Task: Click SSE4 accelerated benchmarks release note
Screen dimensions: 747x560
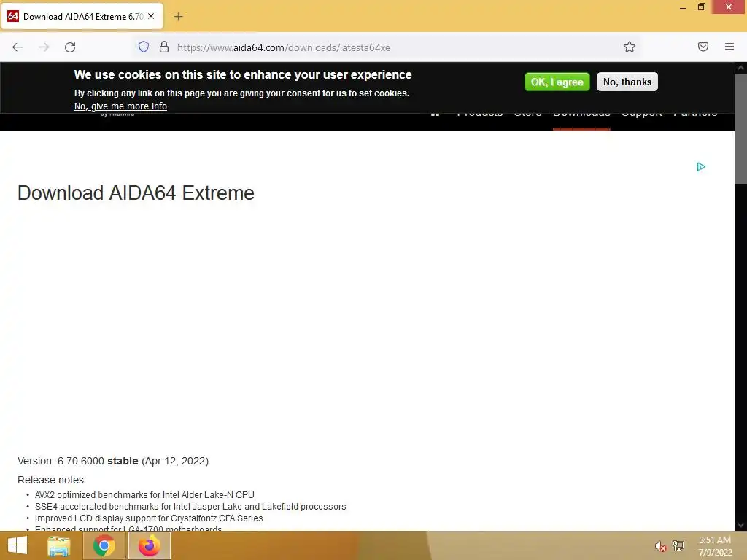Action: [190, 507]
